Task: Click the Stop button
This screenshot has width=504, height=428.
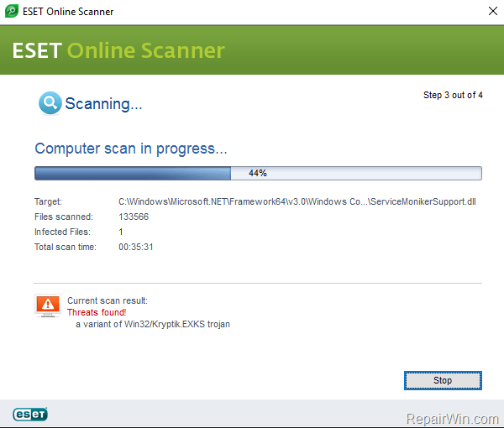Action: click(x=443, y=380)
